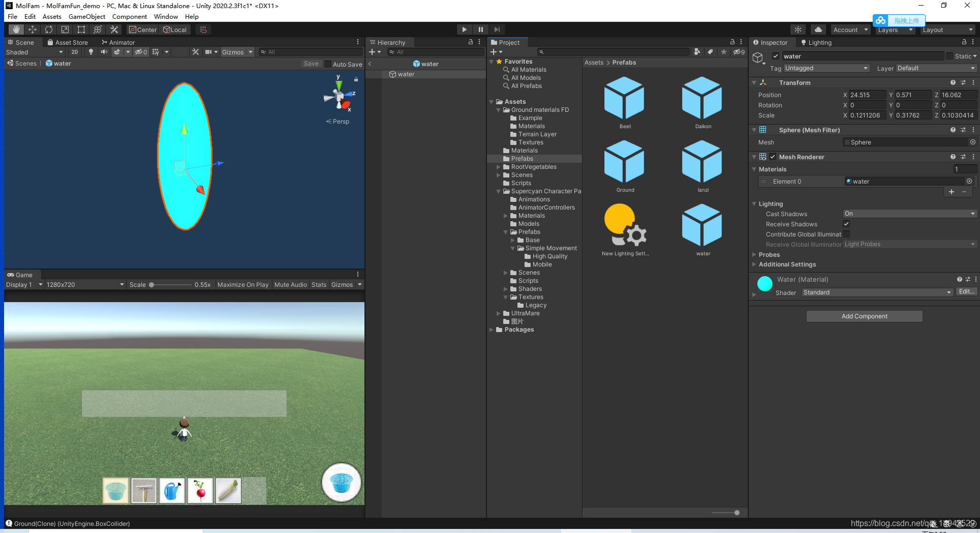Open Mesh Renderer preset settings icon
Image resolution: width=980 pixels, height=533 pixels.
[963, 157]
